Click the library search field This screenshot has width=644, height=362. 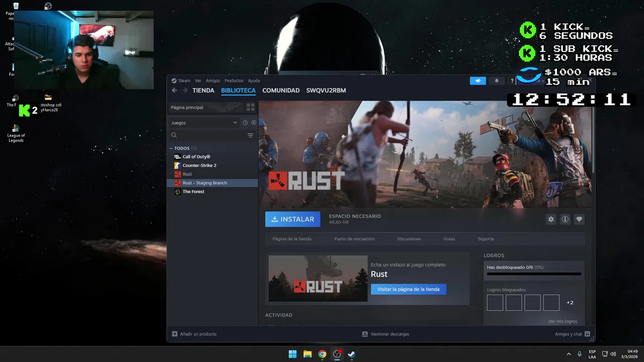(x=207, y=135)
